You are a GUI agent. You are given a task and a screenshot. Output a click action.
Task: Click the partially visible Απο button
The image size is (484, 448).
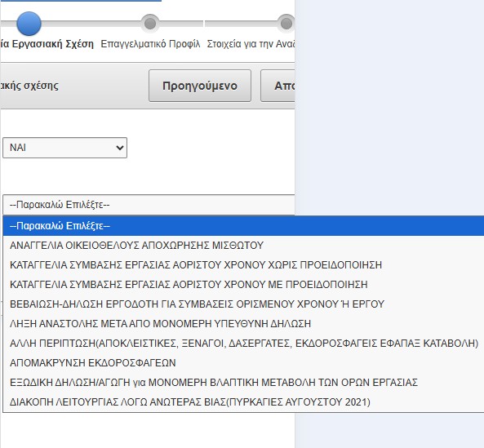(x=278, y=86)
